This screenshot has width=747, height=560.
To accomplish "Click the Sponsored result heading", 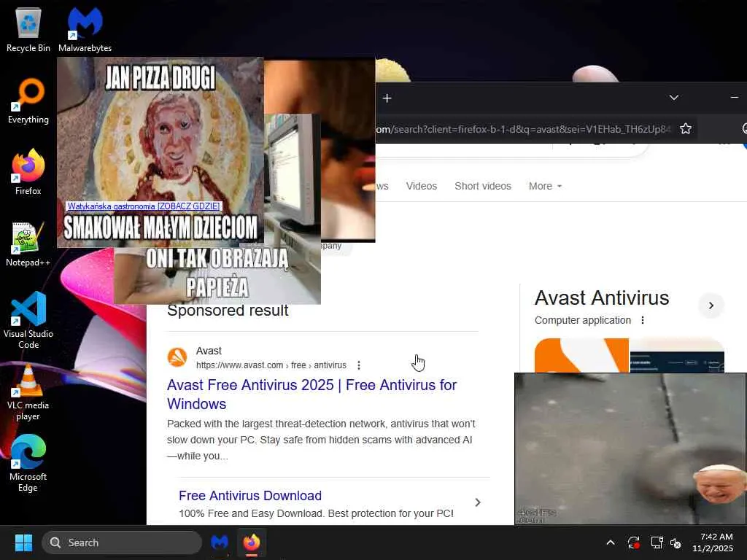I will pos(228,311).
